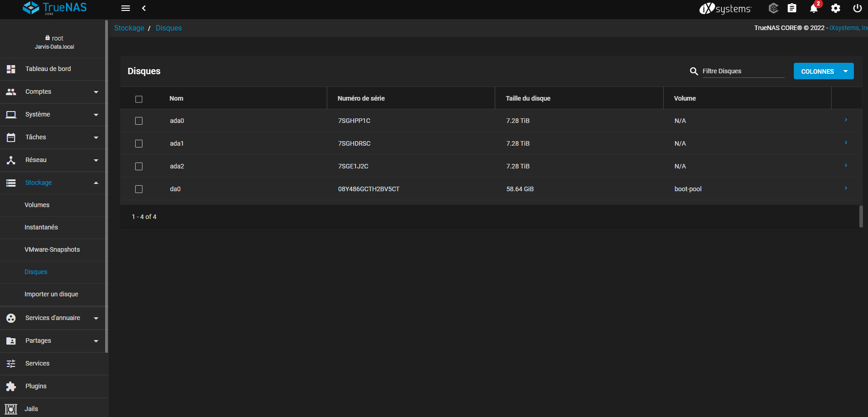Viewport: 868px width, 417px height.
Task: Sort by Numéro de série column
Action: [x=361, y=98]
